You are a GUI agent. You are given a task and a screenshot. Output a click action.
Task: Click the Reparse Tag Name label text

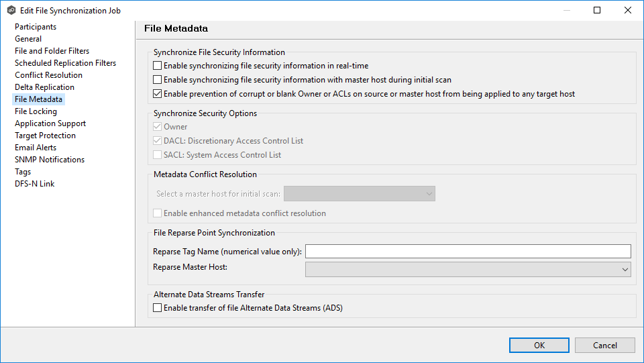pos(227,252)
